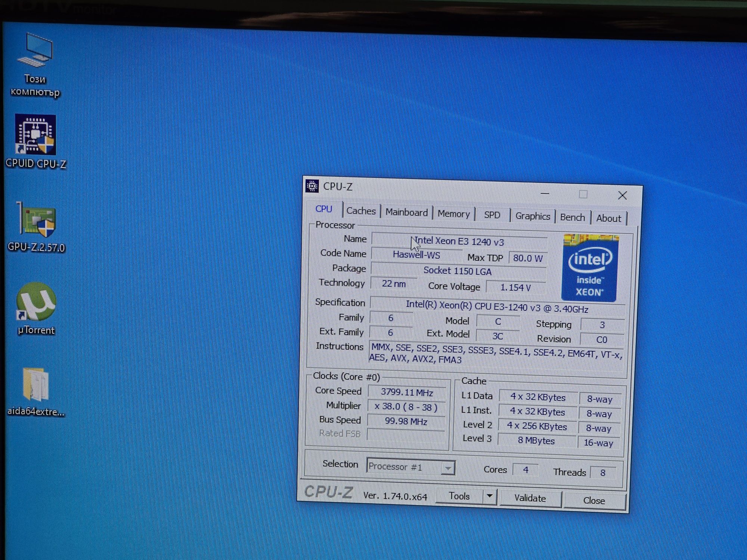This screenshot has width=747, height=560.
Task: Open the aida64extre... folder icon
Action: click(x=36, y=392)
